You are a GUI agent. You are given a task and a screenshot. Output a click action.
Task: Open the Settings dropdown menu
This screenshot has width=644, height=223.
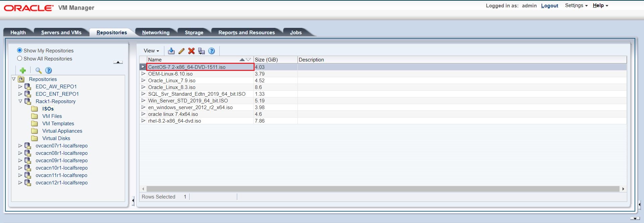[x=576, y=5]
